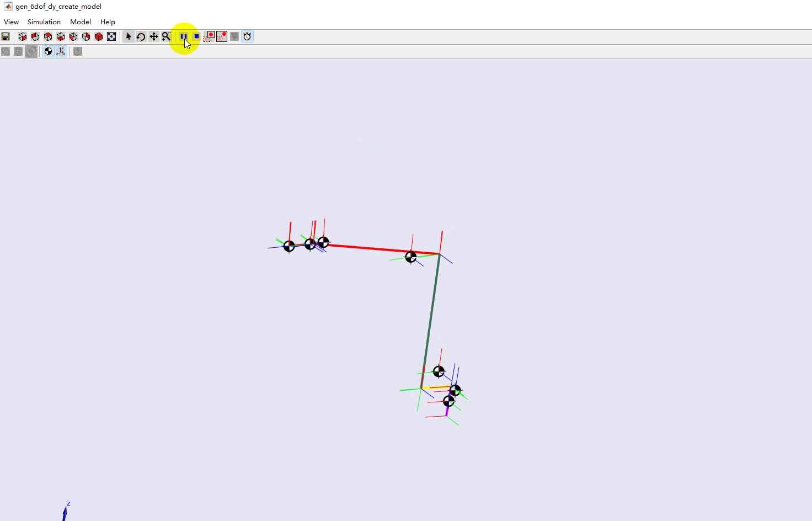Activate the pan move arrows tool
812x521 pixels.
pos(153,36)
